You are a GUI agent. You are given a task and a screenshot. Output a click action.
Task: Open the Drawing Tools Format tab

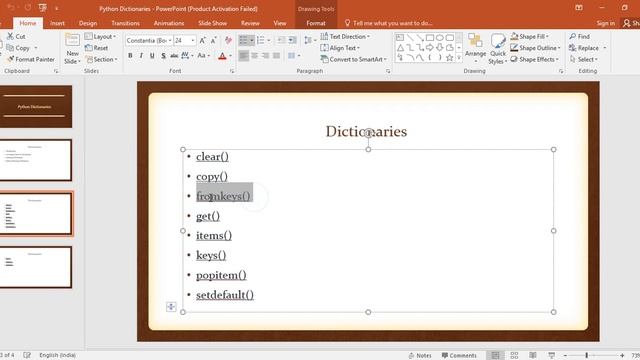[316, 23]
